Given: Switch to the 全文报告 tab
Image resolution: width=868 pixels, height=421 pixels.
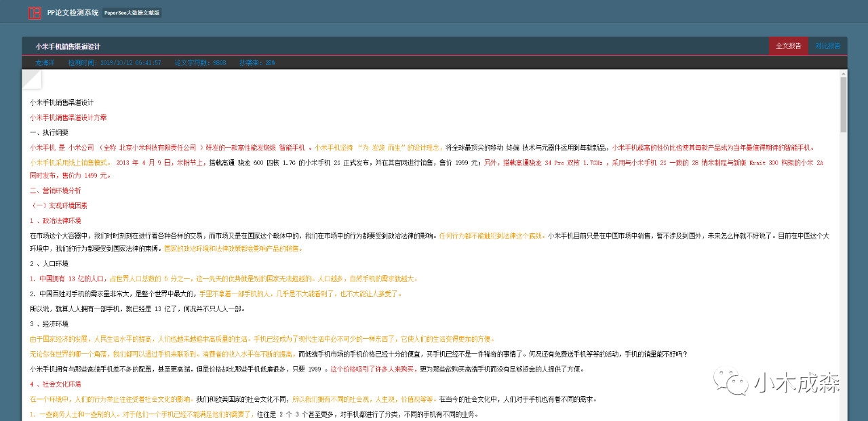Looking at the screenshot, I should (x=788, y=46).
